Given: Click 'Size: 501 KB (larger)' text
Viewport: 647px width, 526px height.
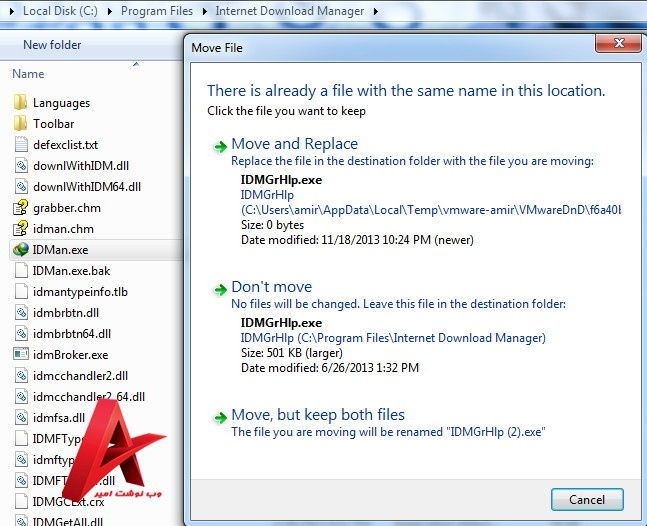Looking at the screenshot, I should coord(292,353).
